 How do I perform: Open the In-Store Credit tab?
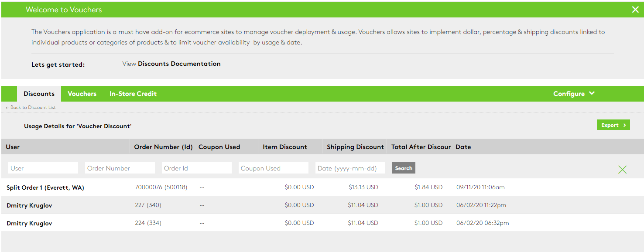tap(133, 93)
